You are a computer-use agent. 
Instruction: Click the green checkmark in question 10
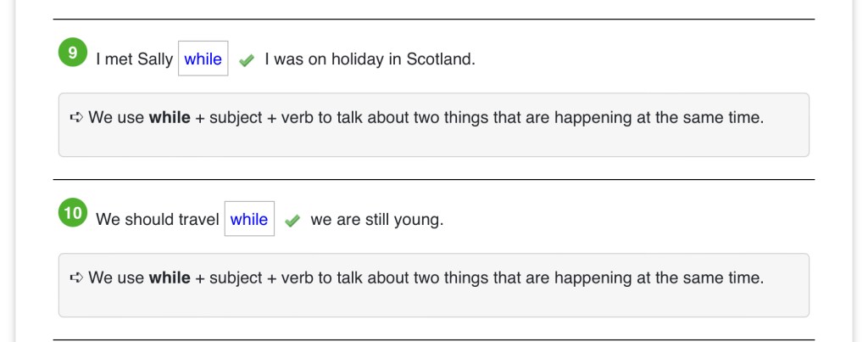tap(292, 221)
